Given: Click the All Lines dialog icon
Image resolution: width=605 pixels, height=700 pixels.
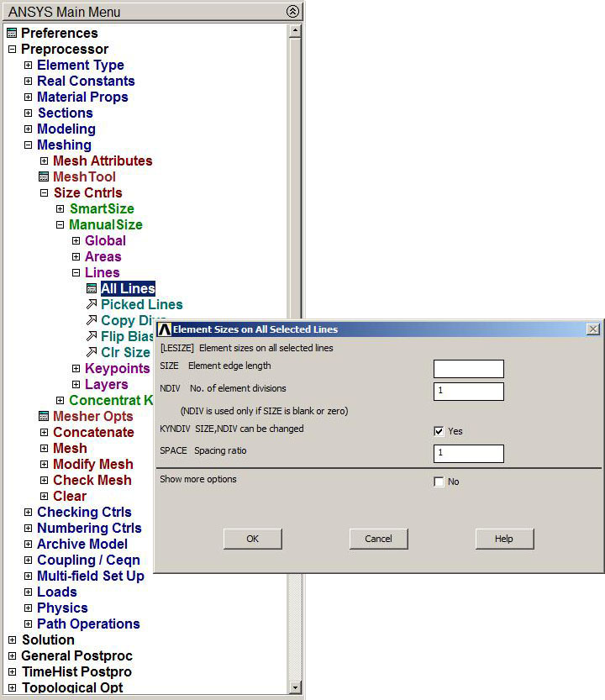Looking at the screenshot, I should [x=92, y=289].
